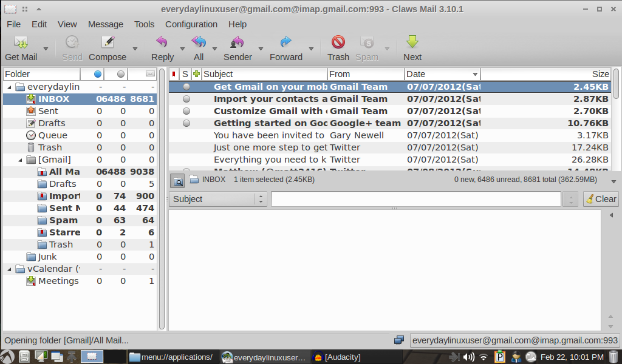Toggle quick search bar icon
This screenshot has height=364, width=622.
177,180
